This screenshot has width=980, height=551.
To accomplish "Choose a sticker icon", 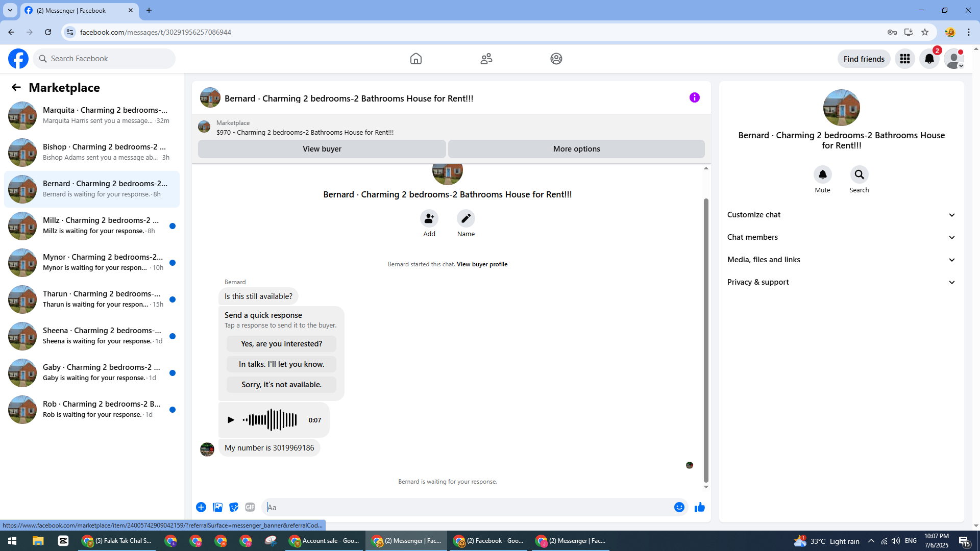I will [234, 507].
